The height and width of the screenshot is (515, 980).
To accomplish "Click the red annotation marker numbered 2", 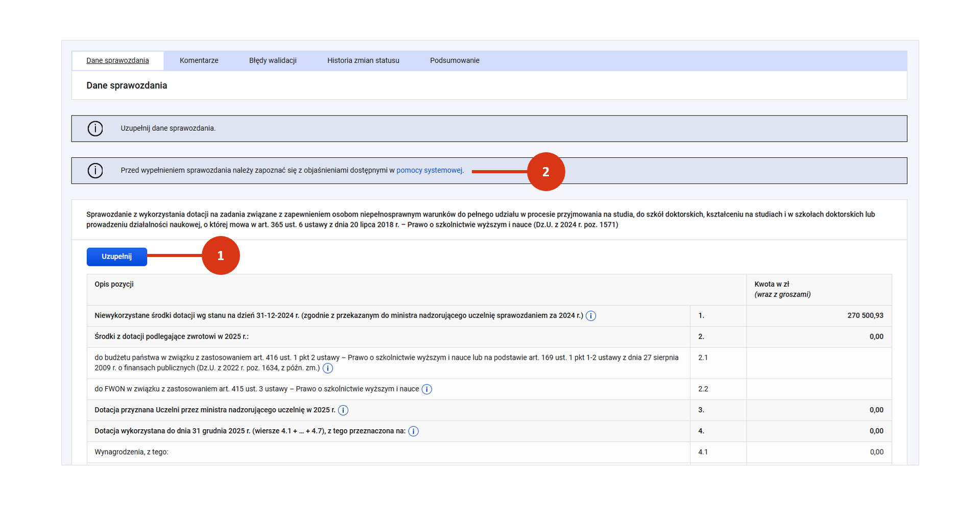I will click(545, 172).
